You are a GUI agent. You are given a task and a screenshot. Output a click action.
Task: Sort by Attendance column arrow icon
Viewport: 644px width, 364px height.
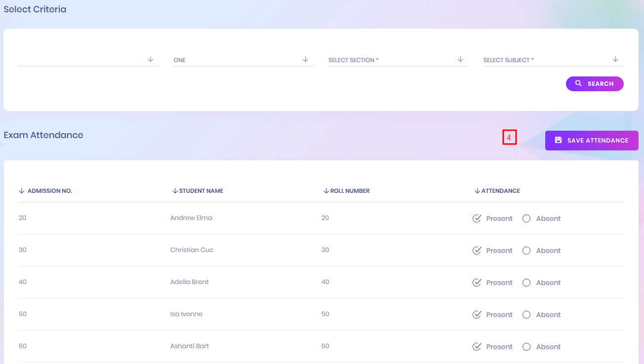[x=477, y=191]
